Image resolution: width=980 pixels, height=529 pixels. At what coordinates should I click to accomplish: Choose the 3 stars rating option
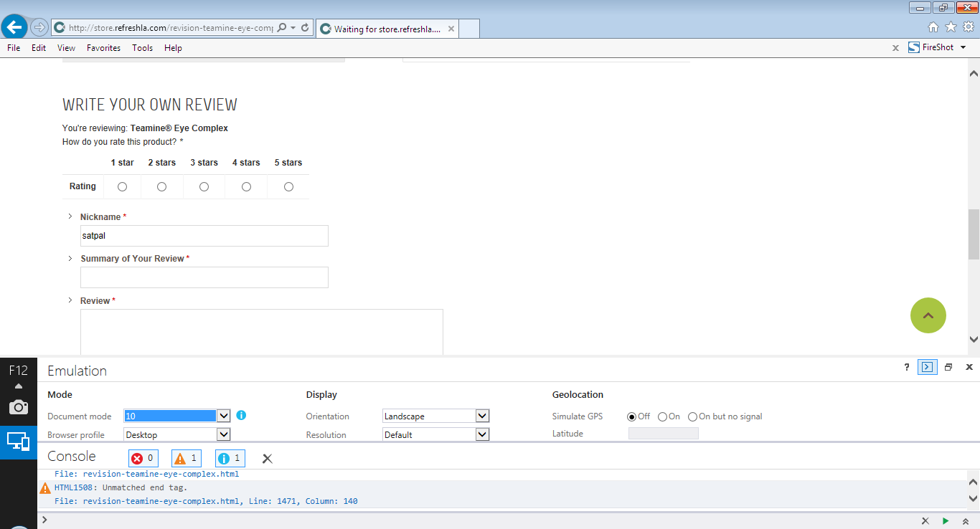tap(204, 187)
